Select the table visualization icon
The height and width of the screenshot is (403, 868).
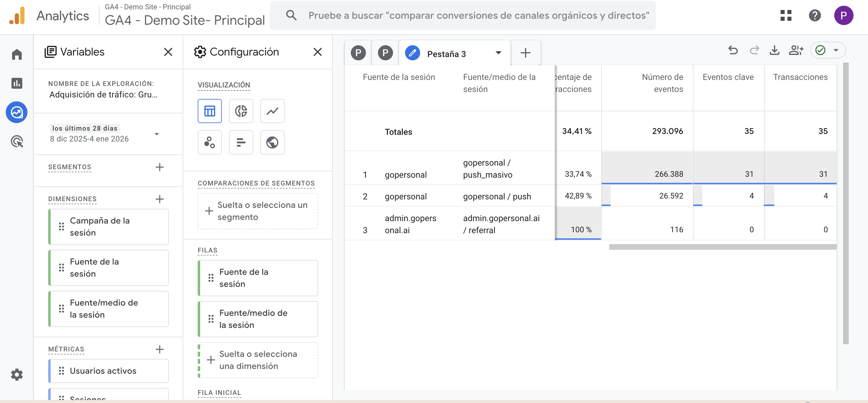tap(209, 111)
